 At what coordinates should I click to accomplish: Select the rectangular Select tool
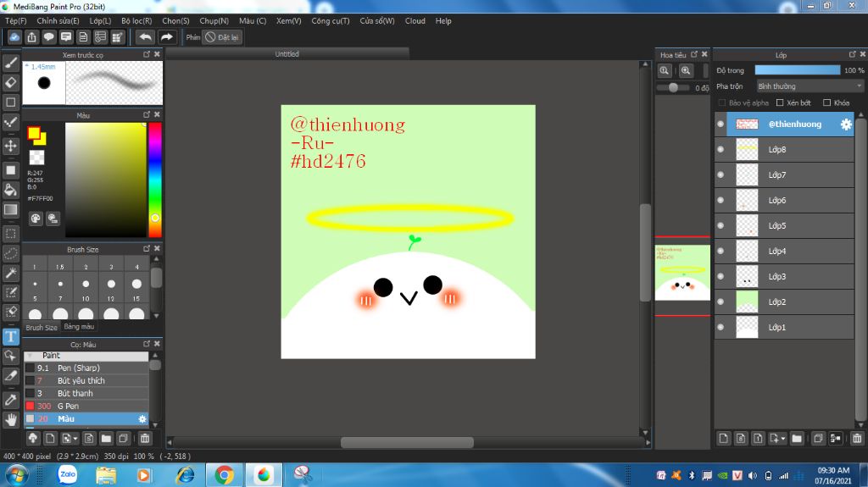[x=10, y=234]
